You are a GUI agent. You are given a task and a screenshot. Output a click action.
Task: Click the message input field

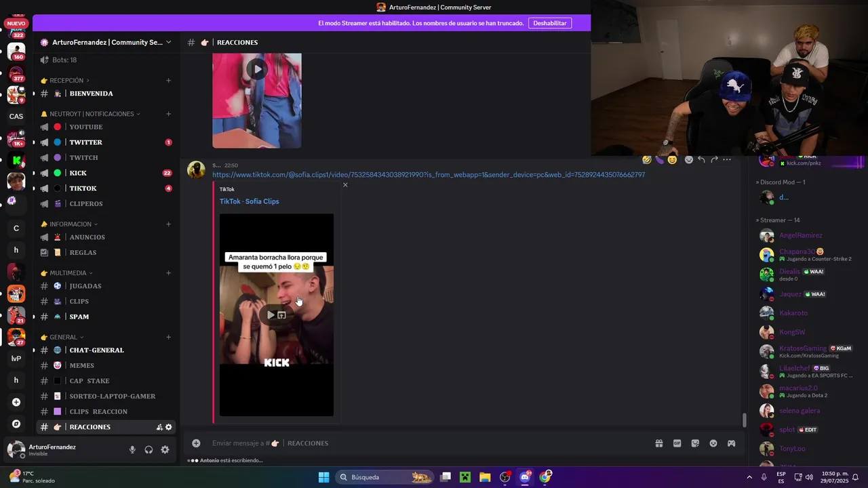coord(427,443)
